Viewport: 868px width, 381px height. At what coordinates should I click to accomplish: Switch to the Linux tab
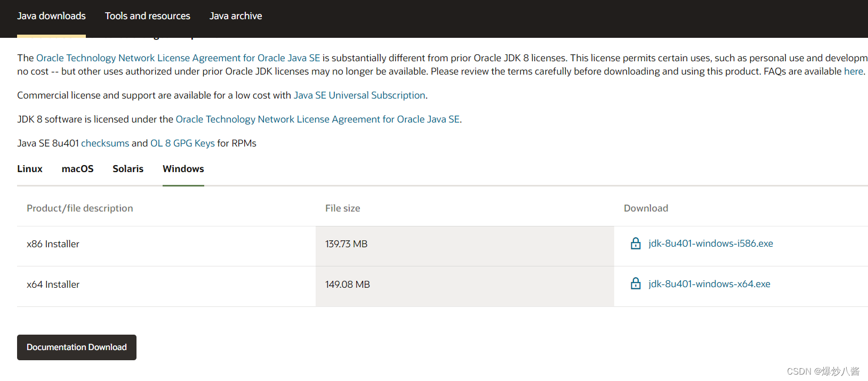[30, 169]
